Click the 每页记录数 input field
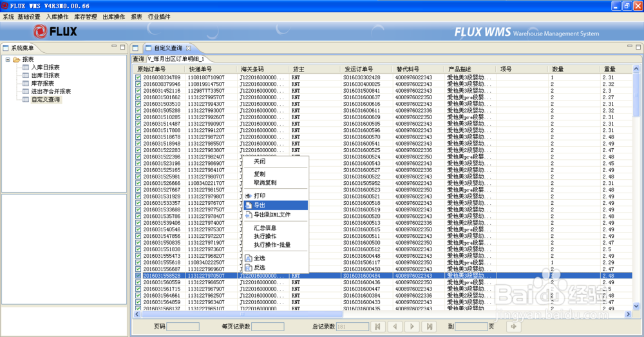This screenshot has height=337, width=644. pos(268,327)
